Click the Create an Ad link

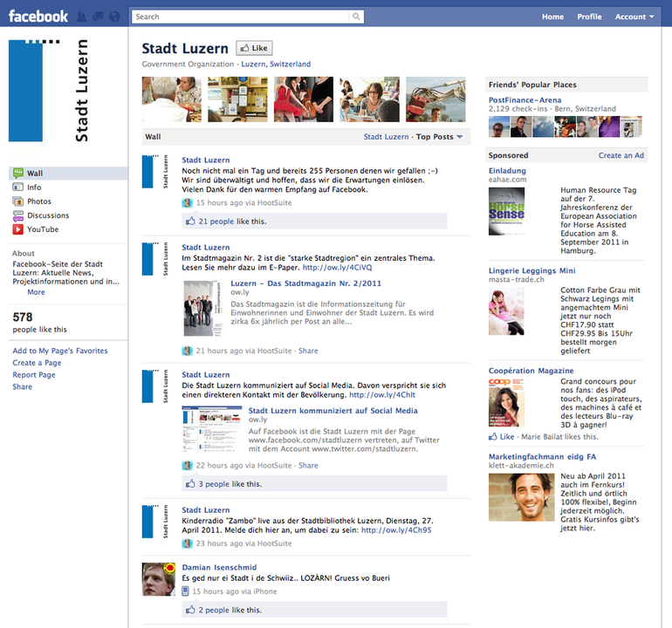point(621,155)
